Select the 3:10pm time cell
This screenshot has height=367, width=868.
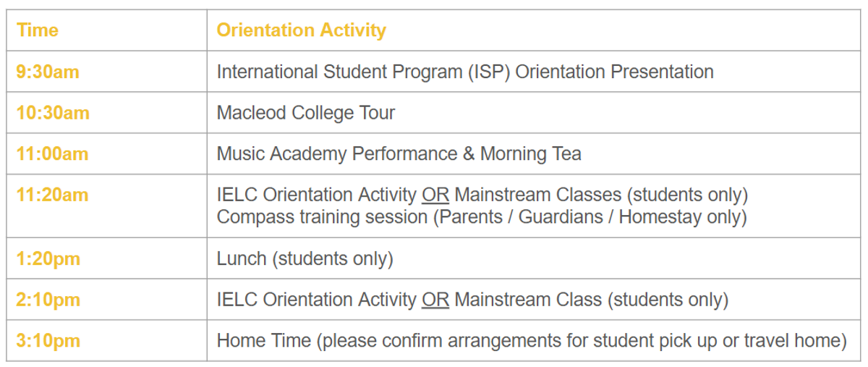(48, 340)
